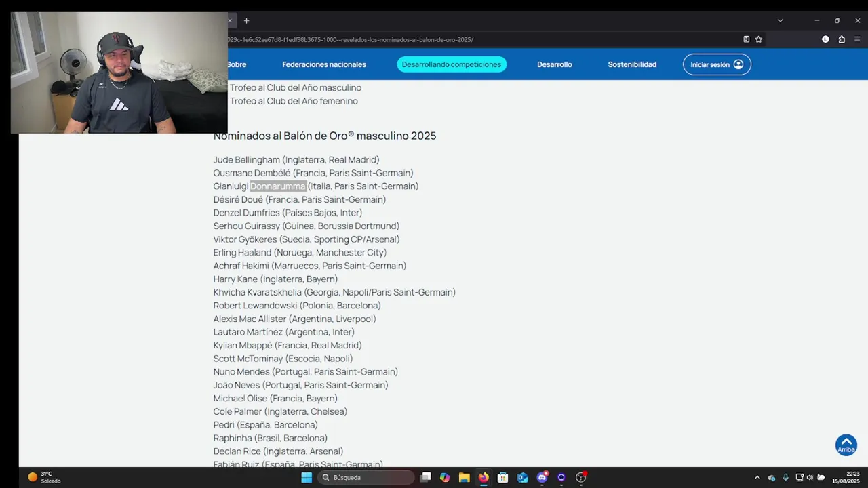
Task: Click the Viktor Gyökeres line
Action: (x=307, y=239)
